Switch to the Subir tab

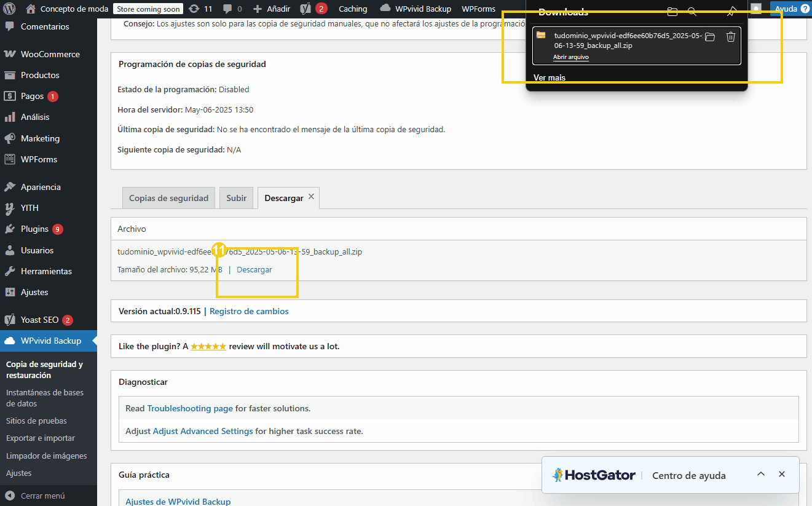point(236,198)
